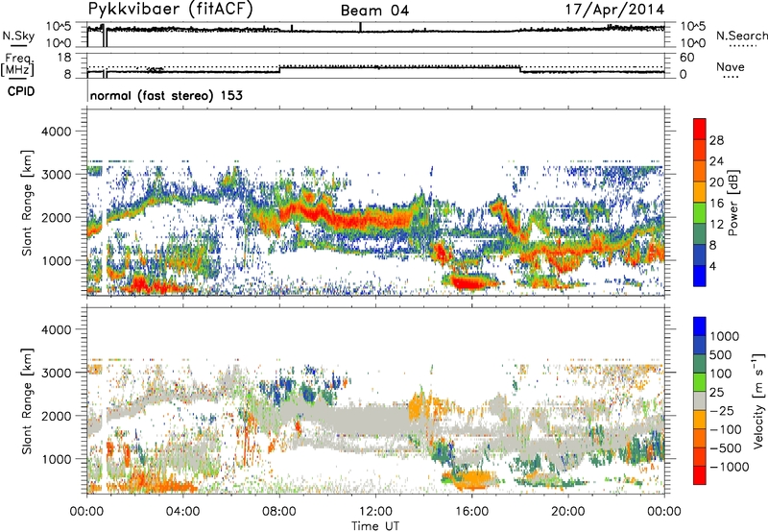Screen dimensions: 768x532
Task: Click the "Beam 04" label
Action: pyautogui.click(x=374, y=11)
